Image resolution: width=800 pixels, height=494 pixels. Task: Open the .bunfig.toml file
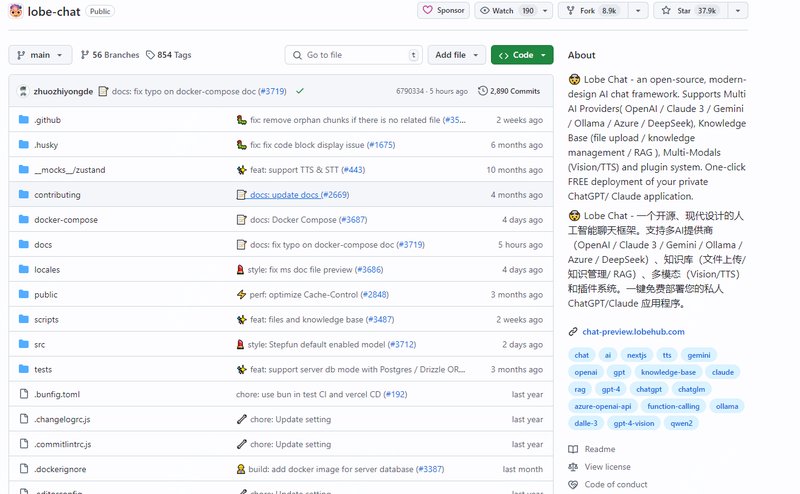click(x=56, y=395)
